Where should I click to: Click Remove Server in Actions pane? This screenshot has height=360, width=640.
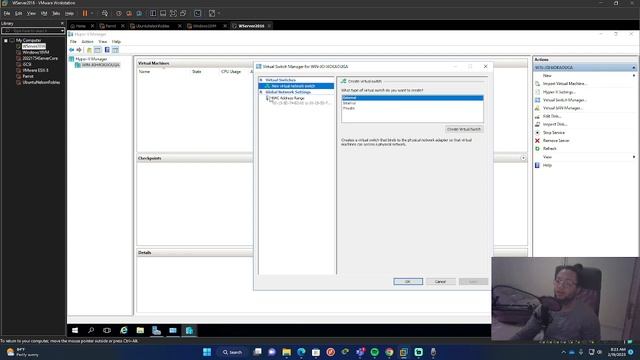(x=556, y=141)
